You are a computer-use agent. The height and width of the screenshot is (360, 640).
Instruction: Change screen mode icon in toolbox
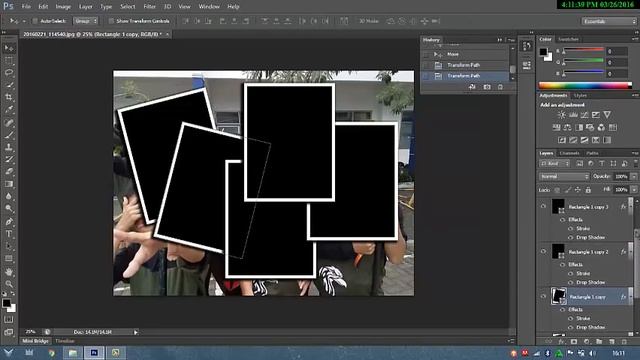pyautogui.click(x=9, y=332)
